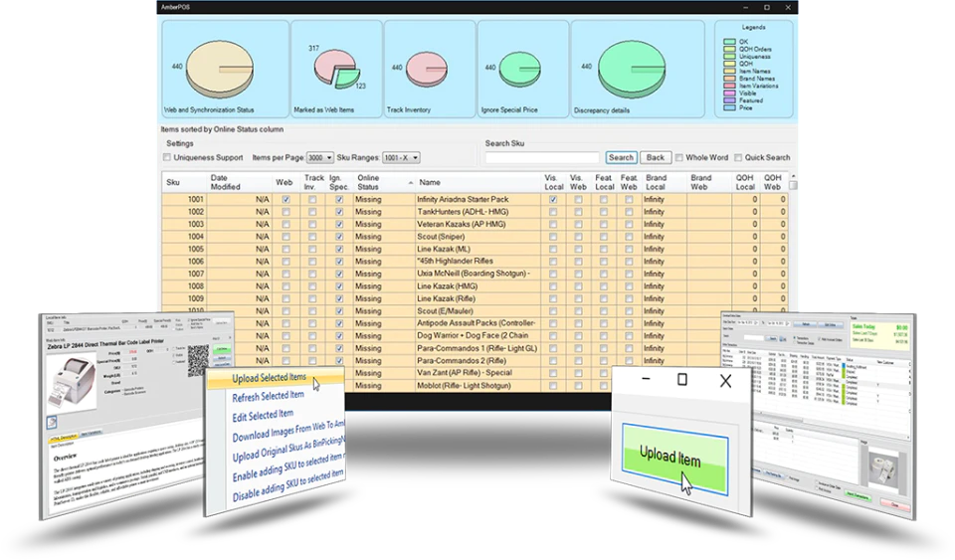Click the Web and Synchronization Status pie chart

(x=219, y=70)
